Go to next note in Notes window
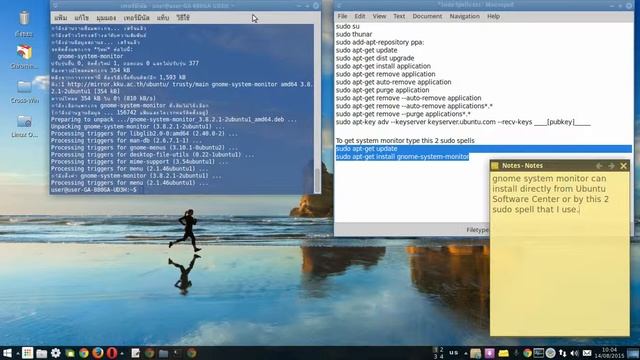640x360 pixels. [x=611, y=166]
